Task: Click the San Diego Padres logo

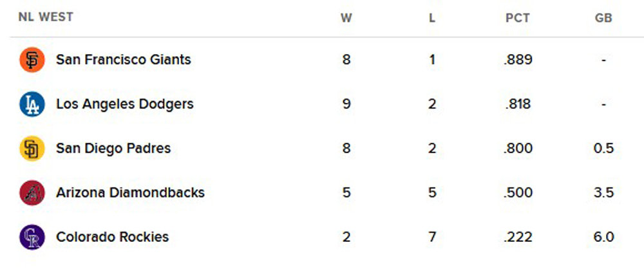Action: (32, 149)
